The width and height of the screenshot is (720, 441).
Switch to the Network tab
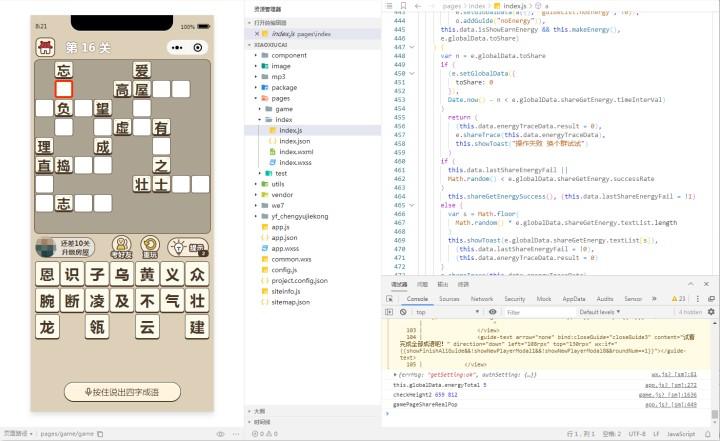(482, 299)
